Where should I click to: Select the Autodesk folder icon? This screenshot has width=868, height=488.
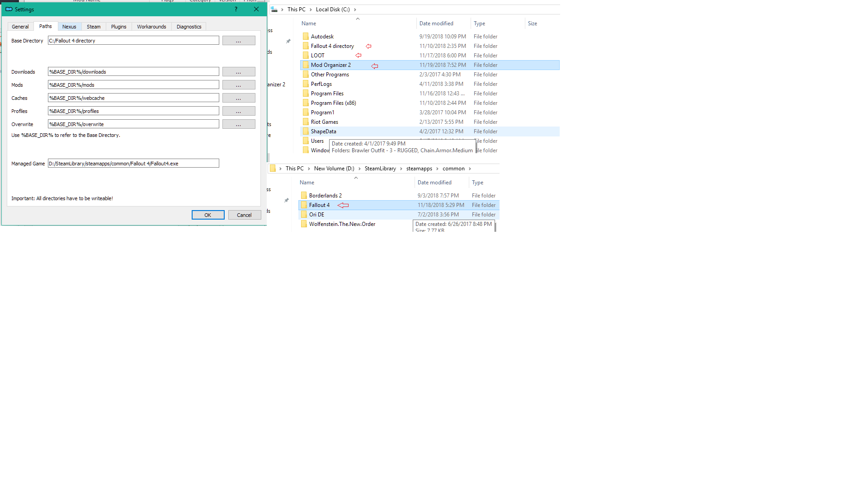point(306,36)
